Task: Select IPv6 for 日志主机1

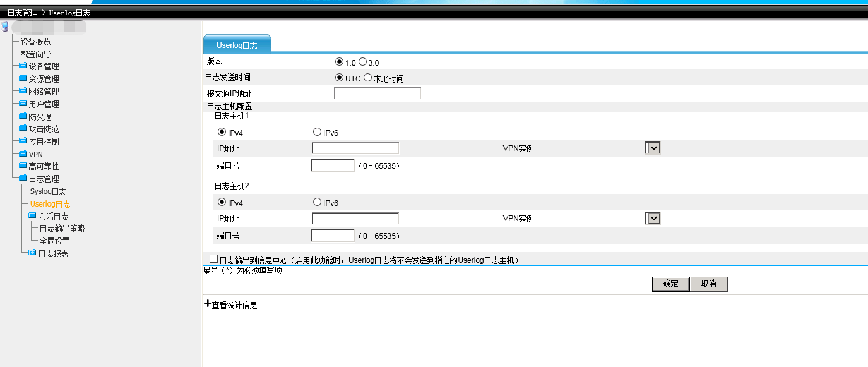Action: coord(317,132)
